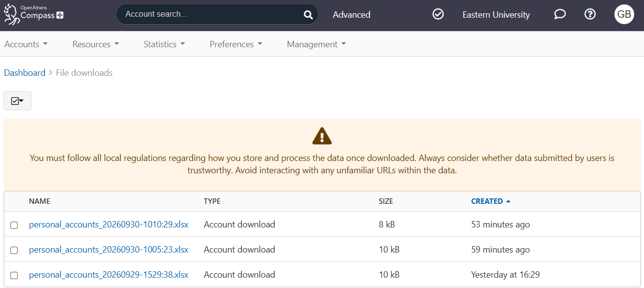Tick checkbox for personal_accounts_20260930-1010:29.xlsx
The image size is (644, 288).
click(x=14, y=225)
